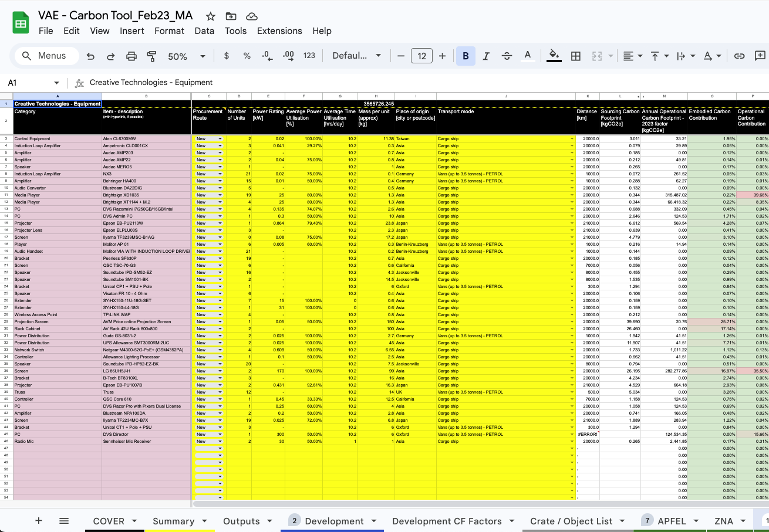Open the Crate / Object List tab arrow
The height and width of the screenshot is (532, 769).
(x=623, y=521)
